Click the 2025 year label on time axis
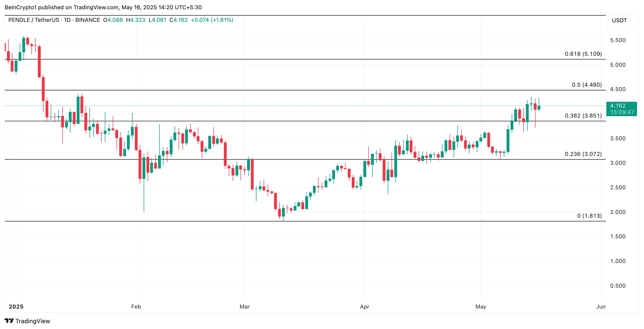This screenshot has width=644, height=329. click(16, 306)
